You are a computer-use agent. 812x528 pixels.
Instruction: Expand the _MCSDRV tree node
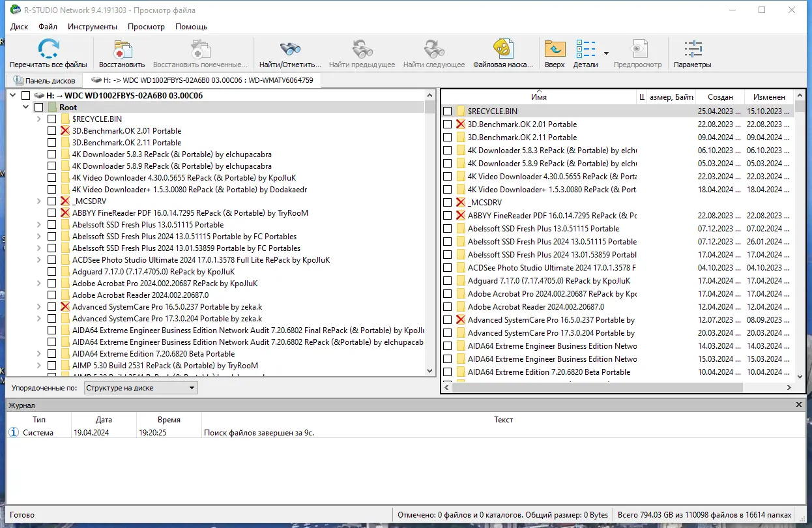click(x=39, y=201)
